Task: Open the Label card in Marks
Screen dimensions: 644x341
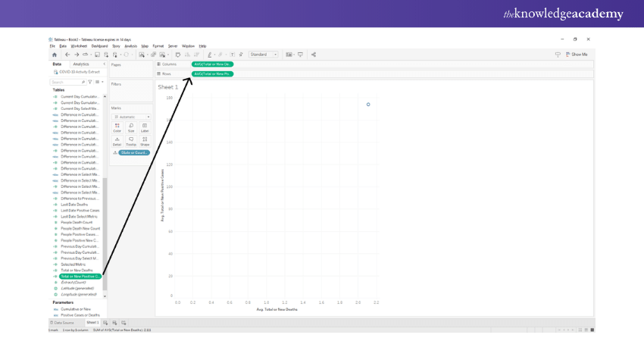Action: pos(145,127)
